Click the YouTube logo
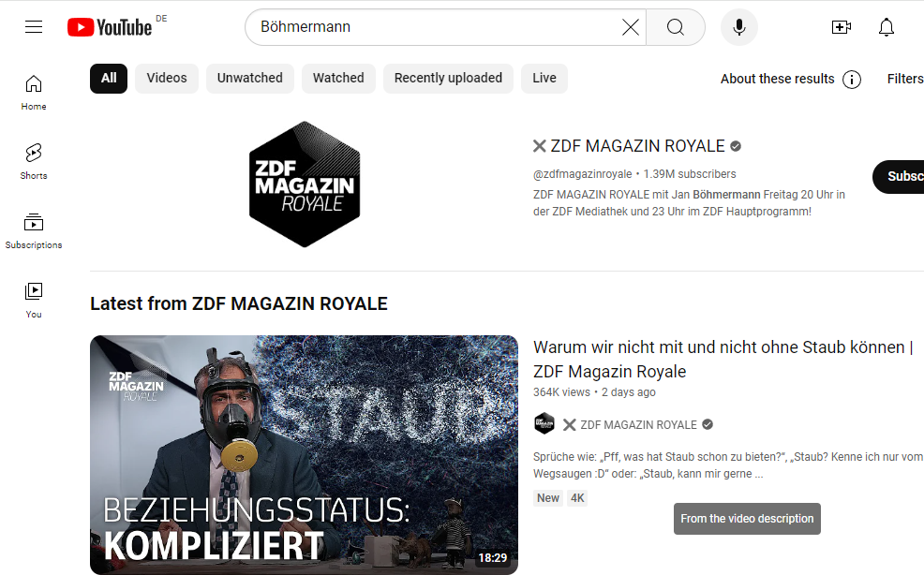Viewport: 924px width, 575px height. [111, 27]
